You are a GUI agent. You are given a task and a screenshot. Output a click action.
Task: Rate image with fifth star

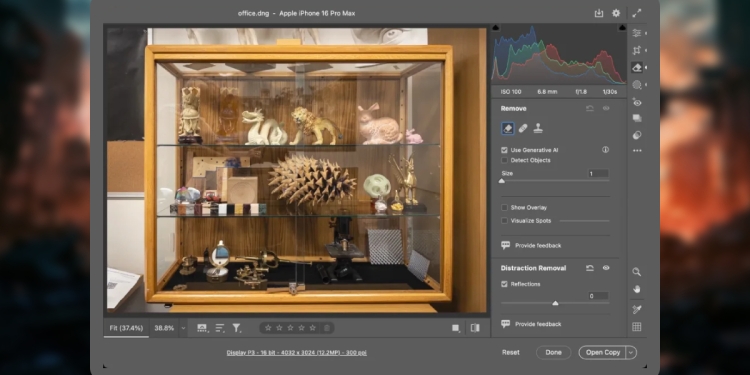coord(312,328)
